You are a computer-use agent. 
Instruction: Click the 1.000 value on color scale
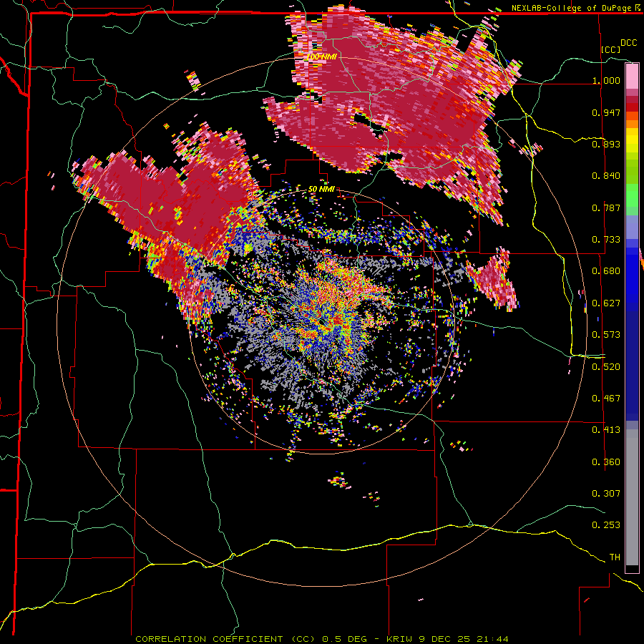coord(606,80)
